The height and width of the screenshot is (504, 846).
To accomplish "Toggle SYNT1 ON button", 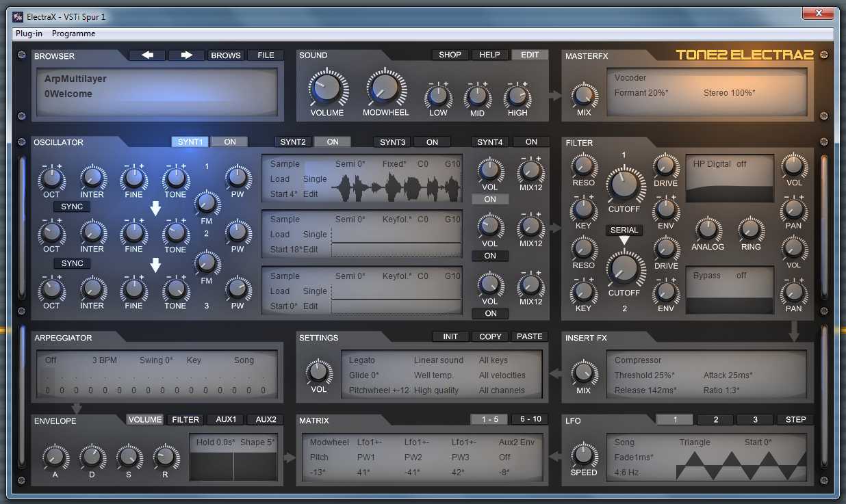I will pyautogui.click(x=229, y=142).
